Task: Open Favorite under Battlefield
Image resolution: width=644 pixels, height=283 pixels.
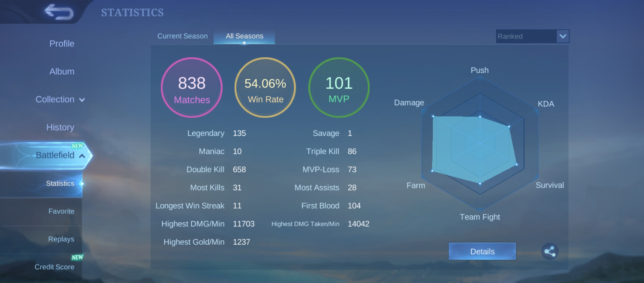Action: tap(61, 211)
